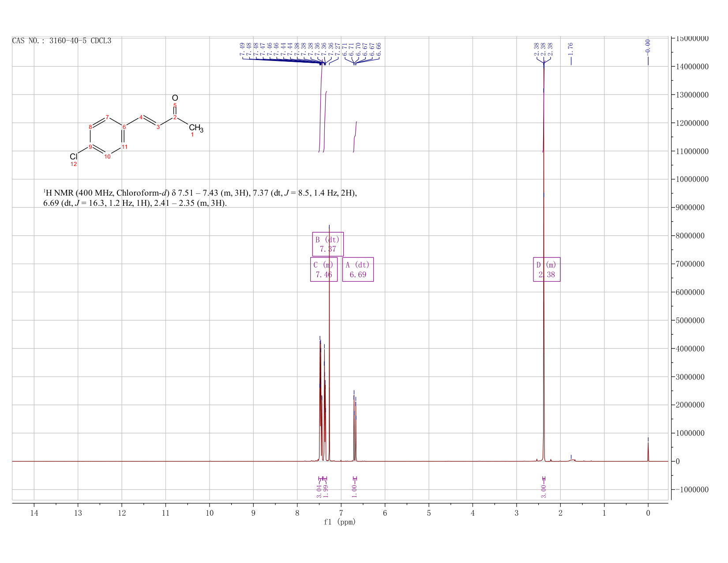Viewport: 728px width, 563px height.
Task: Click the alkene doublet peak near 6.7 ppm
Action: (355, 428)
